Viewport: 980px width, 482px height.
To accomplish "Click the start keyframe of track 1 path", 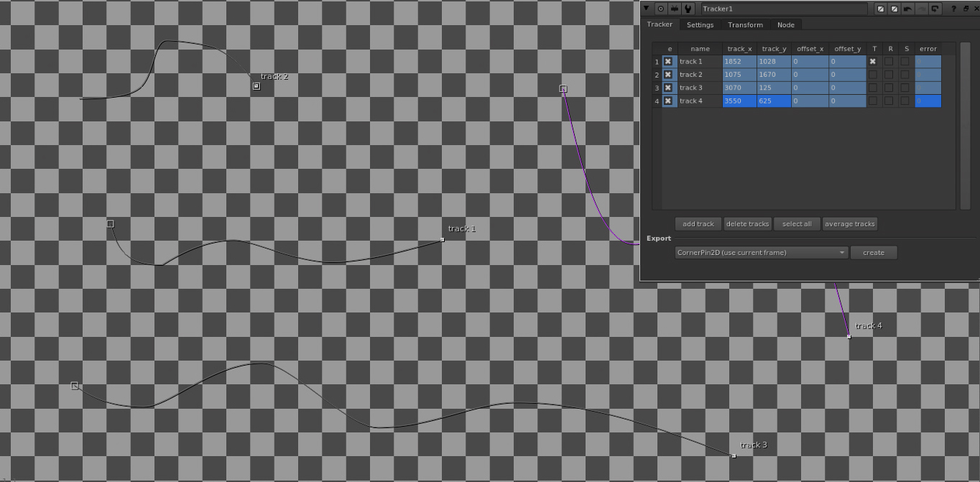I will point(111,224).
